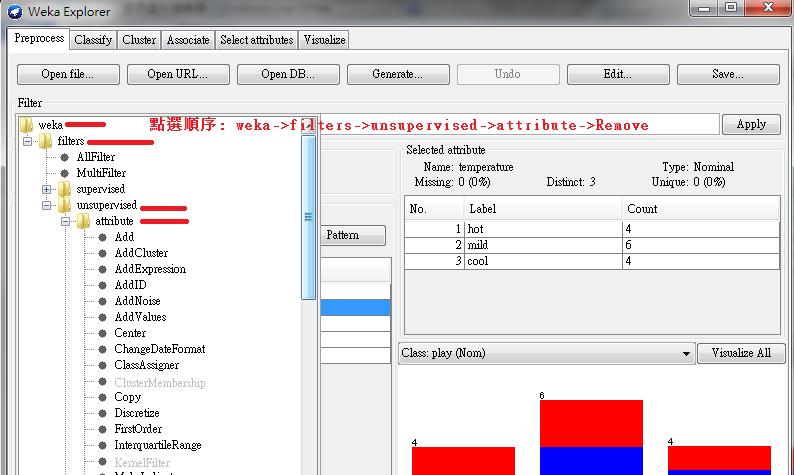Click the Generate... button
Image resolution: width=794 pixels, height=475 pixels.
pyautogui.click(x=398, y=74)
